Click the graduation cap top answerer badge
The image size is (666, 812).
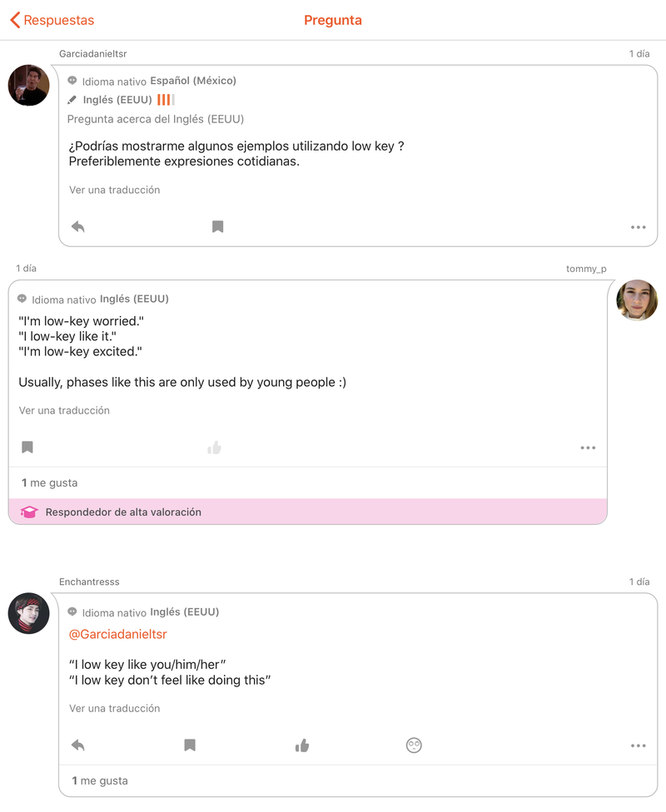(29, 512)
